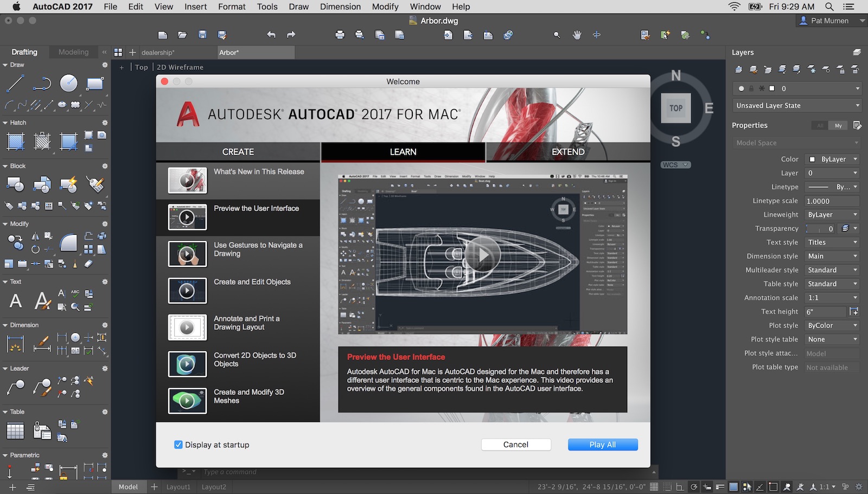Viewport: 868px width, 494px height.
Task: Add a new drawing tab with plus
Action: [132, 53]
